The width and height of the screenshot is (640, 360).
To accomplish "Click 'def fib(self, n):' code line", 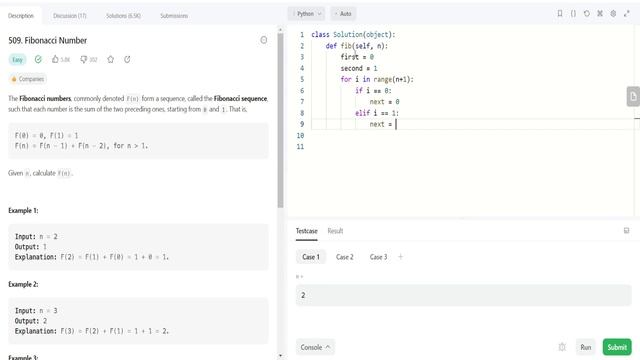I will (x=357, y=46).
